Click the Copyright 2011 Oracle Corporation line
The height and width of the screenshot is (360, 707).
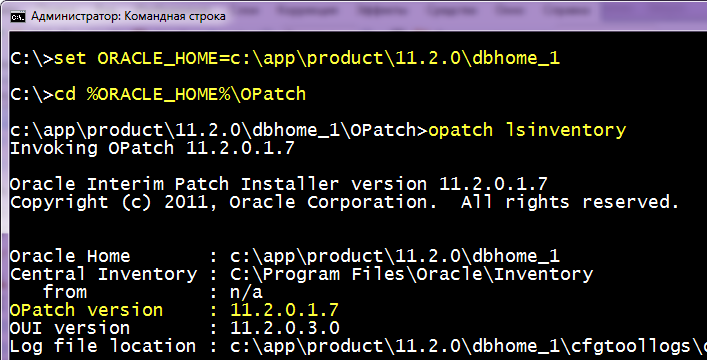[344, 202]
